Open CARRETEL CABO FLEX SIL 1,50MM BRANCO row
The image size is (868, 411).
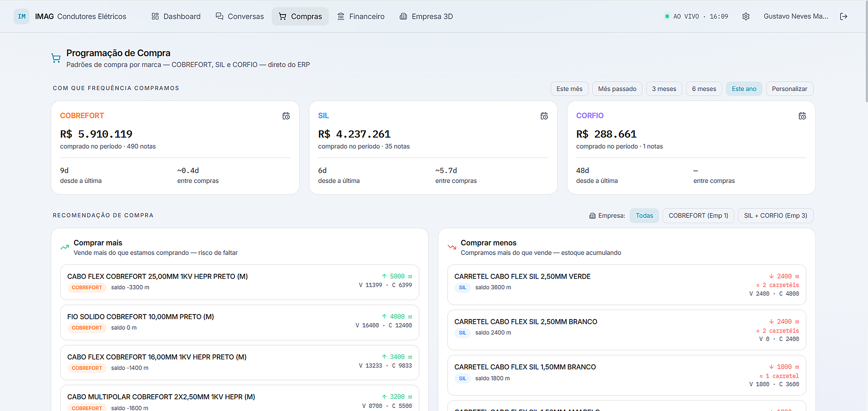click(626, 375)
